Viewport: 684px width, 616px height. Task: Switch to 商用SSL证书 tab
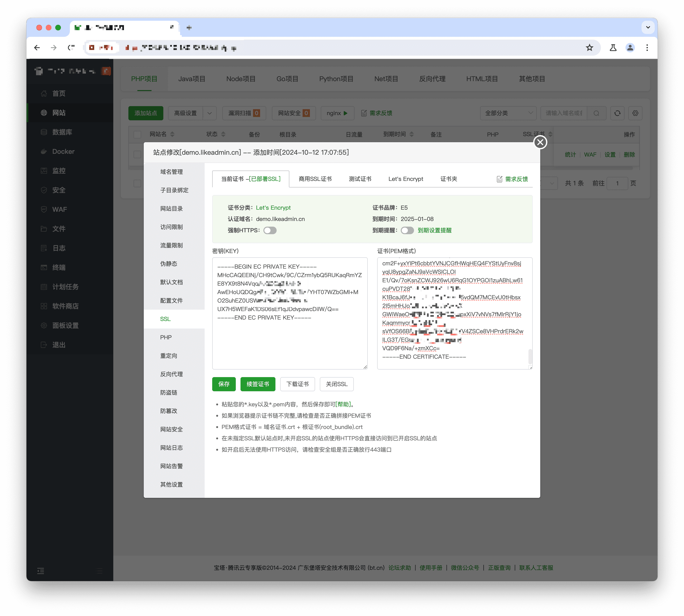(x=315, y=179)
